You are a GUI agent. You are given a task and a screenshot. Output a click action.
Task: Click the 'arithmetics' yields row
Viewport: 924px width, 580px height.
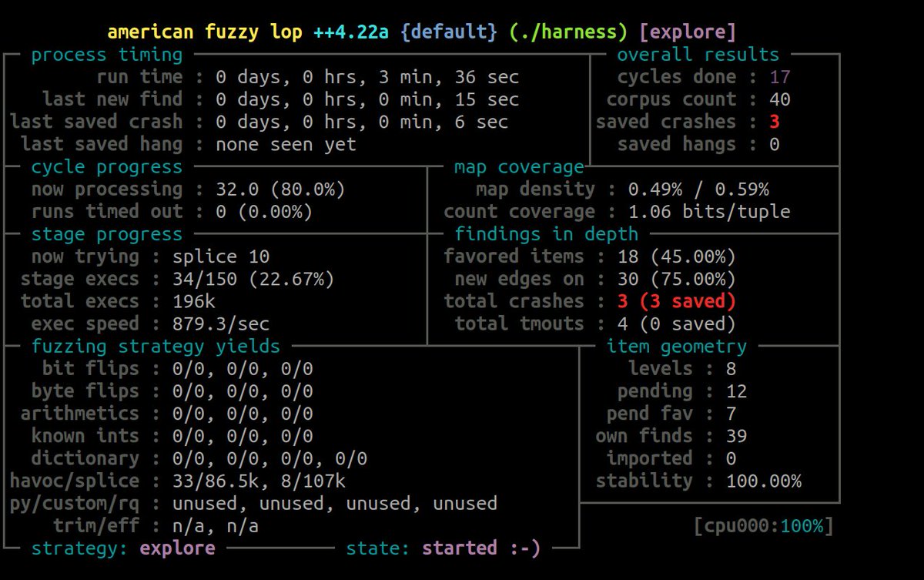(x=166, y=414)
